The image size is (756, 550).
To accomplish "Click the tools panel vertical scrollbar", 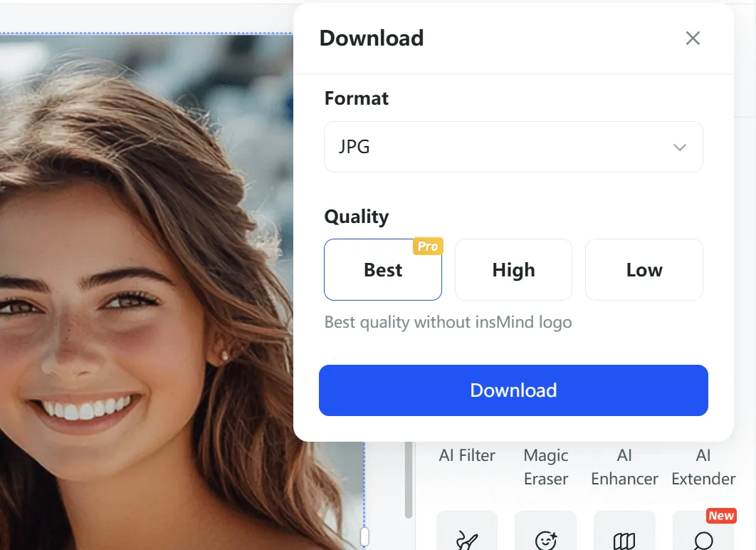I will (x=409, y=479).
